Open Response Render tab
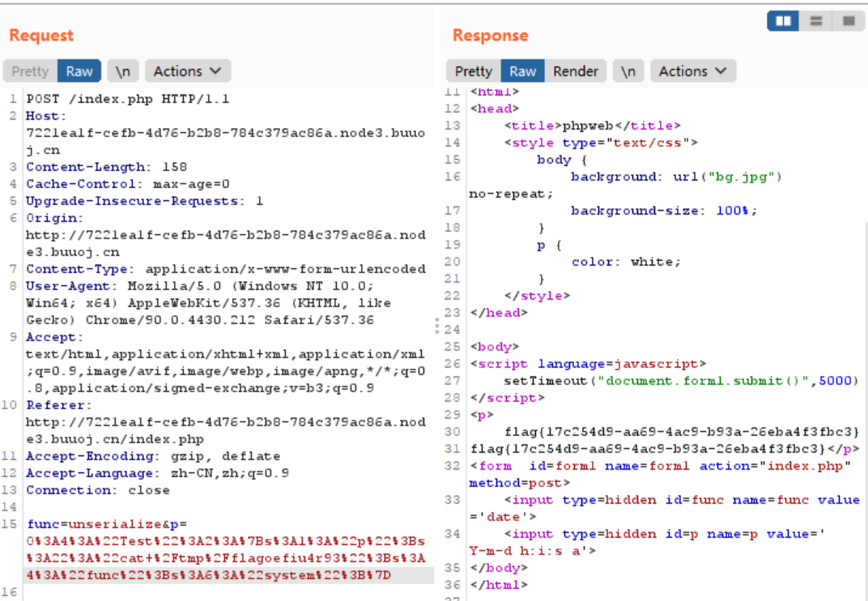This screenshot has height=601, width=868. coord(576,71)
